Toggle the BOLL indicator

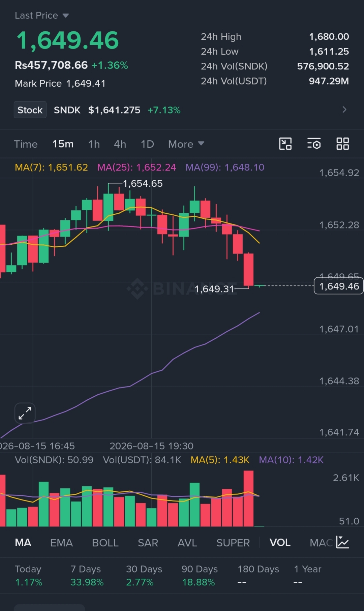click(105, 543)
